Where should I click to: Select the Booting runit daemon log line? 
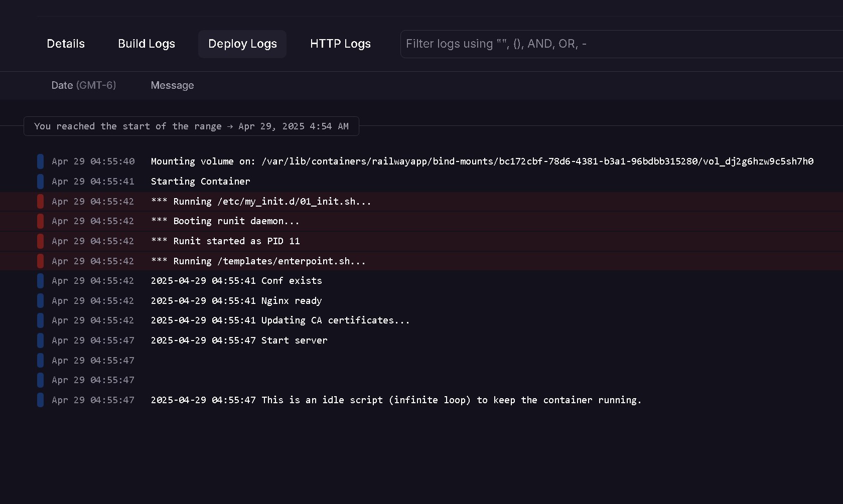point(421,221)
